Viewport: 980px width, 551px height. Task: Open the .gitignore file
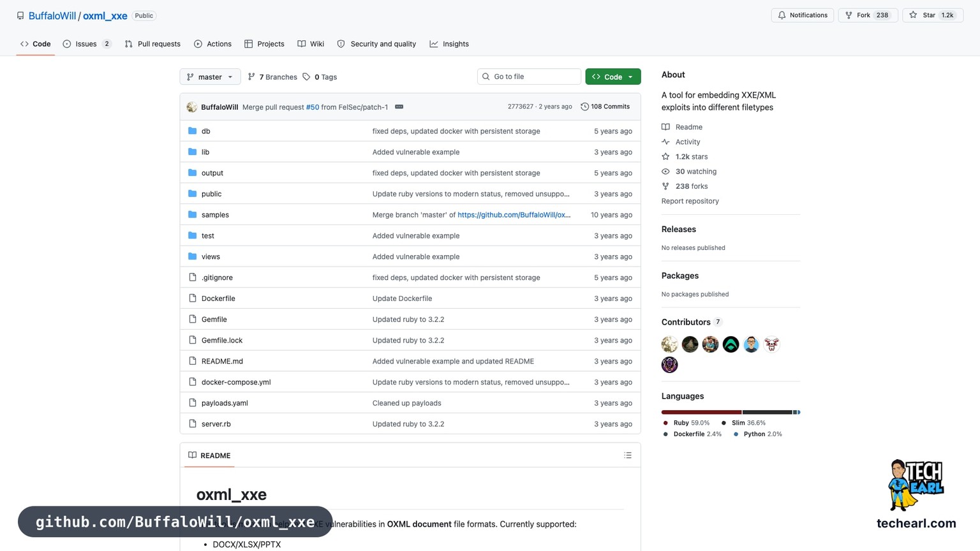(x=217, y=278)
